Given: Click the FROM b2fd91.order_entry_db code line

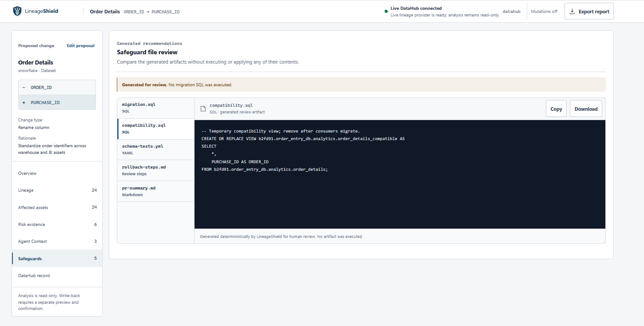Looking at the screenshot, I should [x=264, y=169].
